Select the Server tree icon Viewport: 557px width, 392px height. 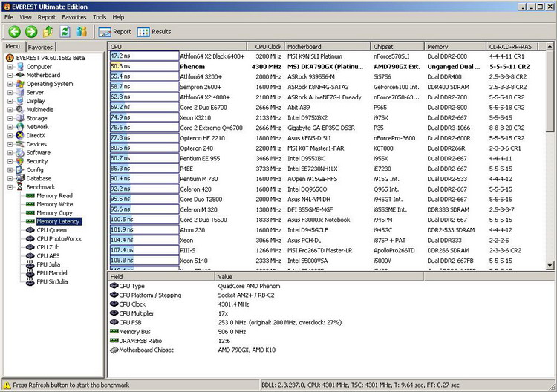pos(20,92)
